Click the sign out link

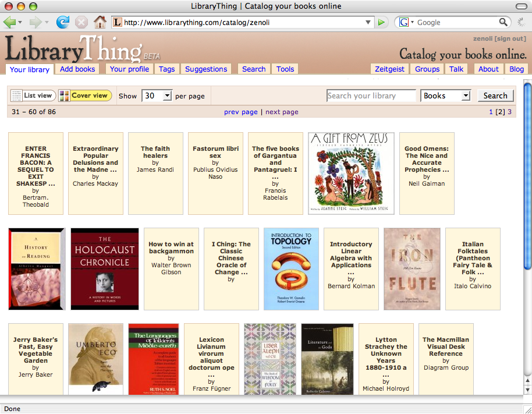[510, 38]
